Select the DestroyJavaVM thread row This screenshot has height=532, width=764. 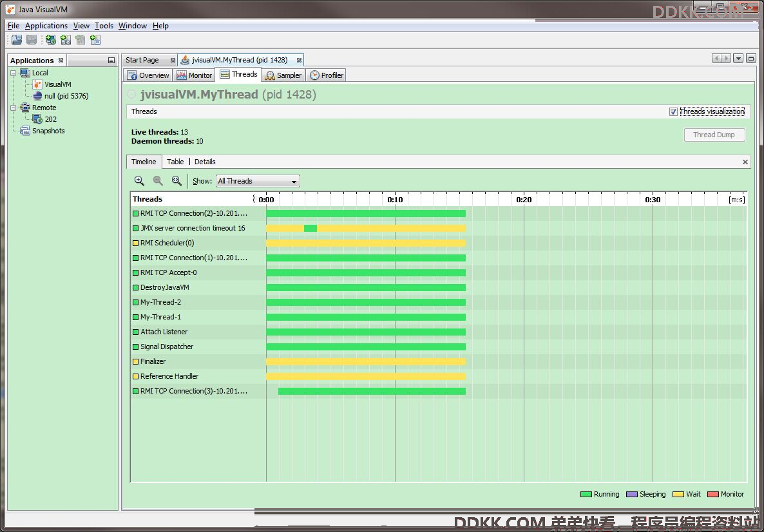(x=439, y=287)
